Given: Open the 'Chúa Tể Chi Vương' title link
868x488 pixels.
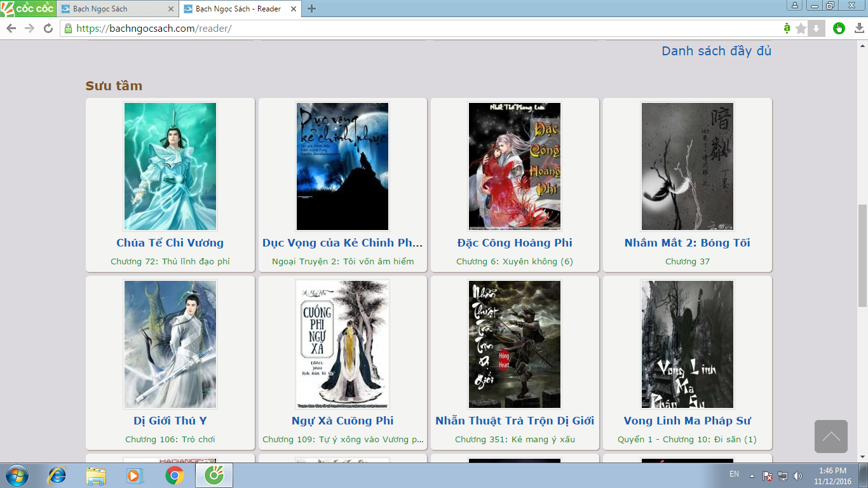Looking at the screenshot, I should [x=170, y=243].
